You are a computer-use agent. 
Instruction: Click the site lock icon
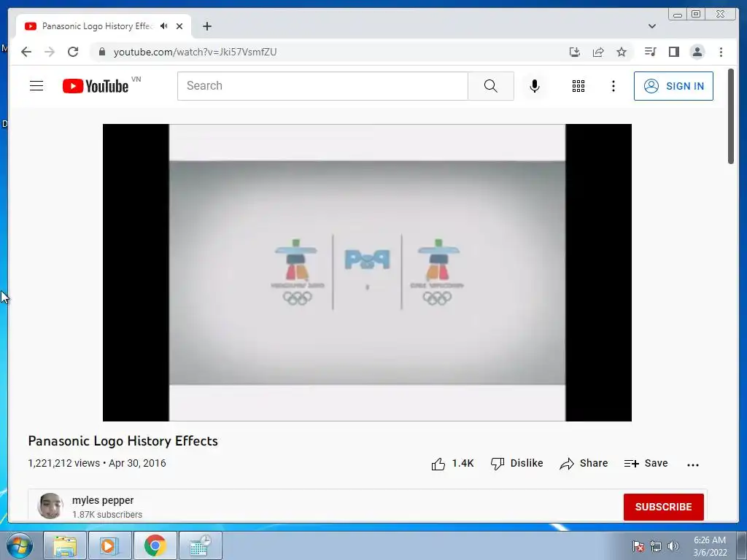pos(102,52)
